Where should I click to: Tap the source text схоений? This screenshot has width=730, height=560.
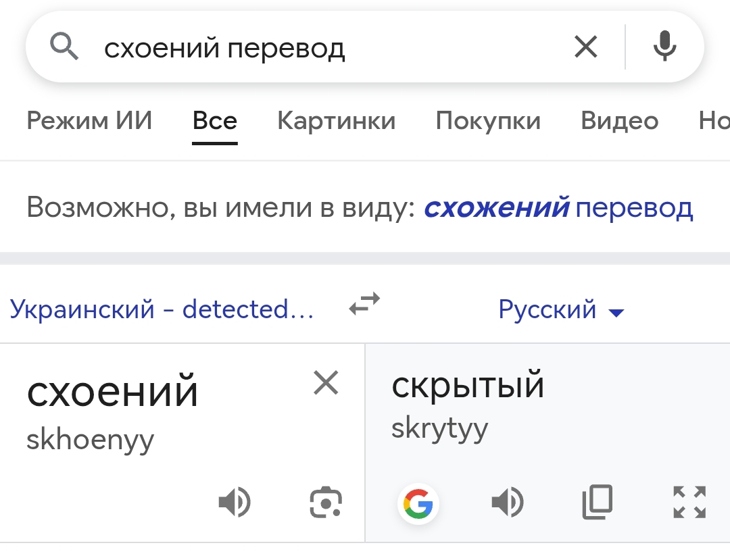click(x=113, y=392)
